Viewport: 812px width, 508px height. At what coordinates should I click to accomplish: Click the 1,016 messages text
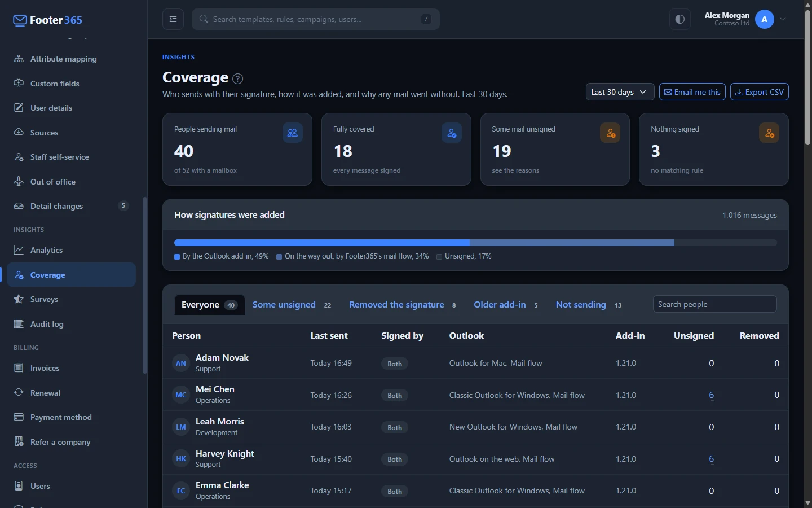click(749, 215)
